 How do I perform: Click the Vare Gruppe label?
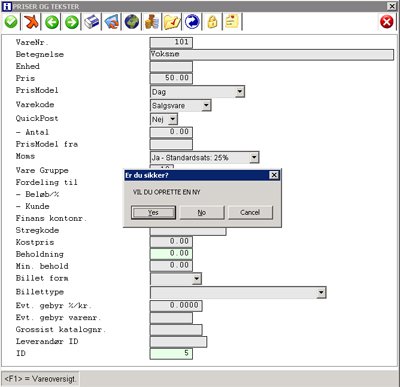pos(42,170)
